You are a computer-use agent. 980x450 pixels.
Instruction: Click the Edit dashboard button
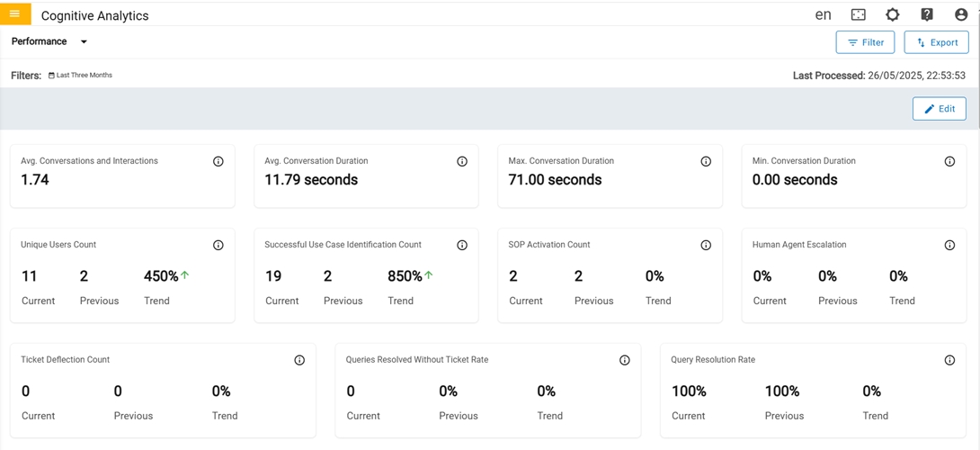940,109
